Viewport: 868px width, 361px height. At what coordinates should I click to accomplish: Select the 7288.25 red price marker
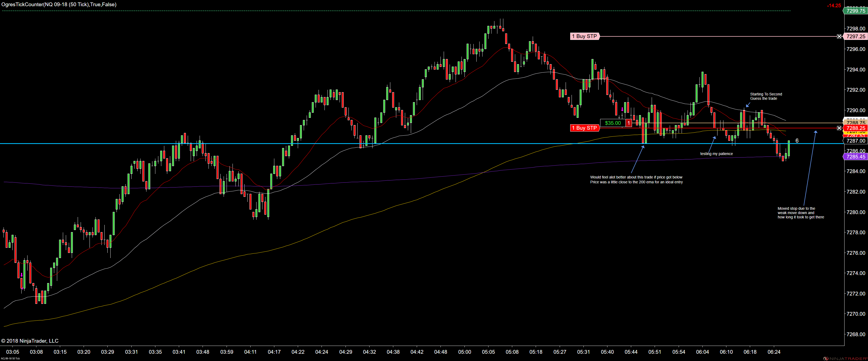click(855, 128)
